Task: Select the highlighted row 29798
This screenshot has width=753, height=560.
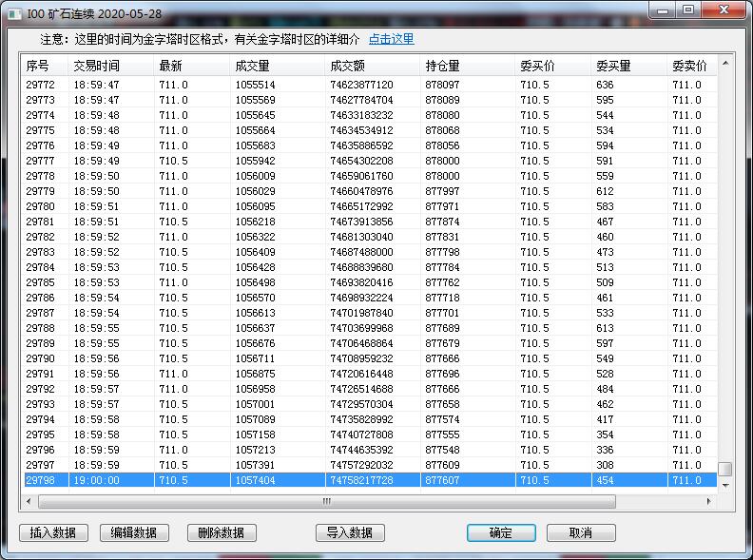Action: click(370, 480)
